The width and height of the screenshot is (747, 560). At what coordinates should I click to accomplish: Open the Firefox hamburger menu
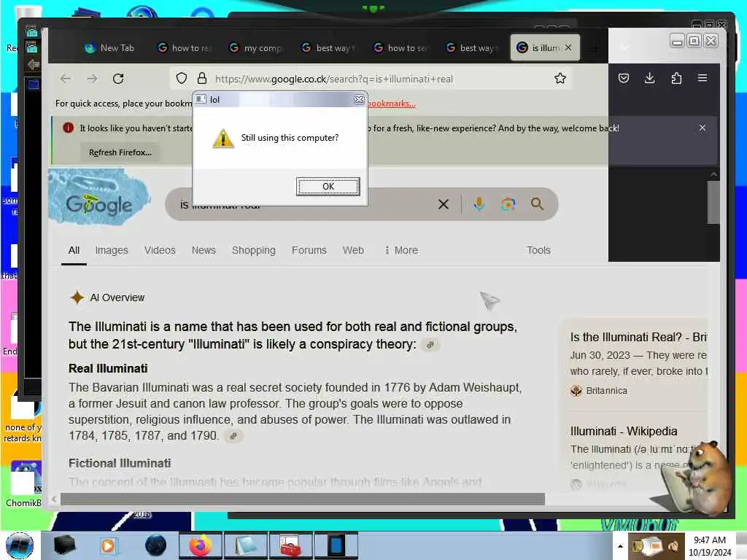703,77
